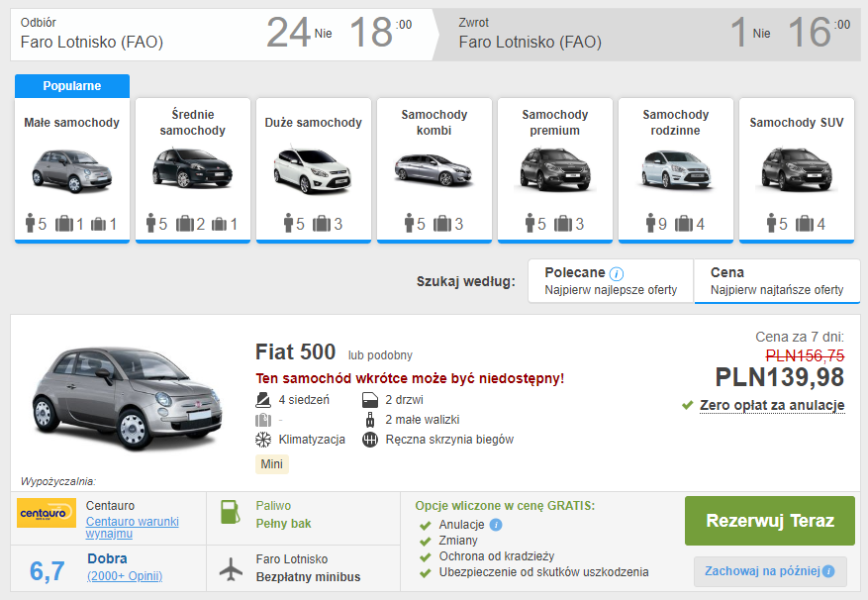The image size is (868, 600).
Task: Click Zero opłat za anulacje link
Action: [772, 406]
